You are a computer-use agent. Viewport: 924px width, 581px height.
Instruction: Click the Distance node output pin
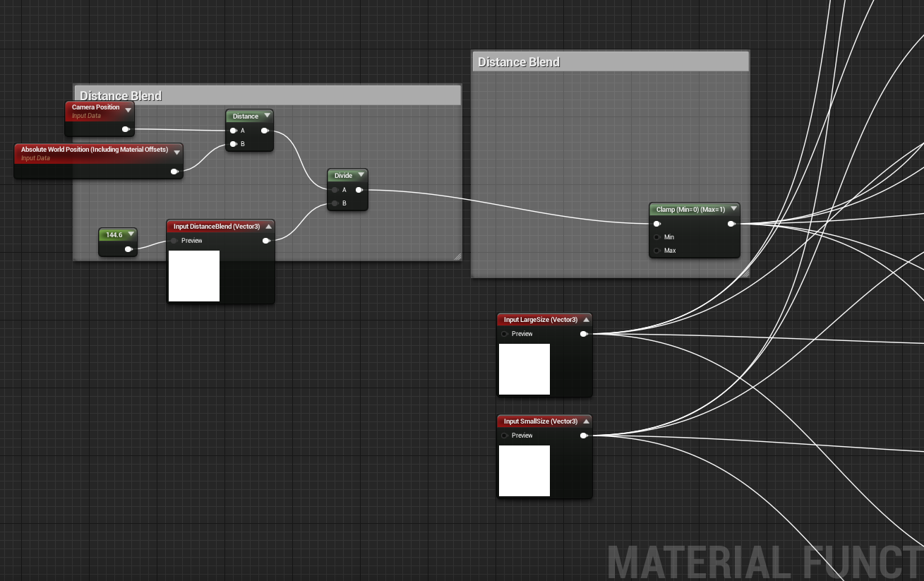click(265, 130)
